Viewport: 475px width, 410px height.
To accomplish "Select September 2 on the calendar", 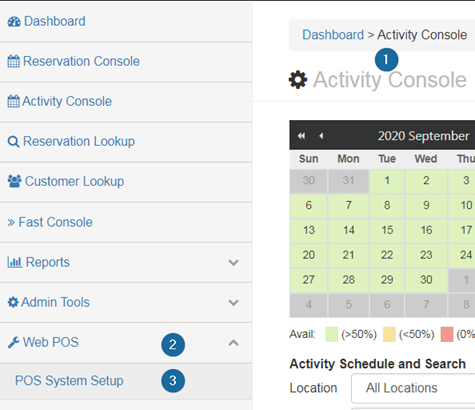I will [x=426, y=181].
